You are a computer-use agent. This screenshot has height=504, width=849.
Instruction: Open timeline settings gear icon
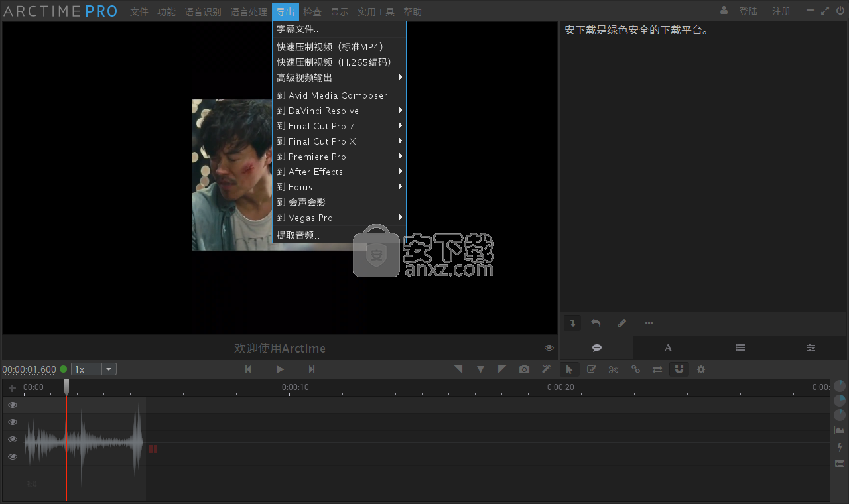[x=701, y=369]
